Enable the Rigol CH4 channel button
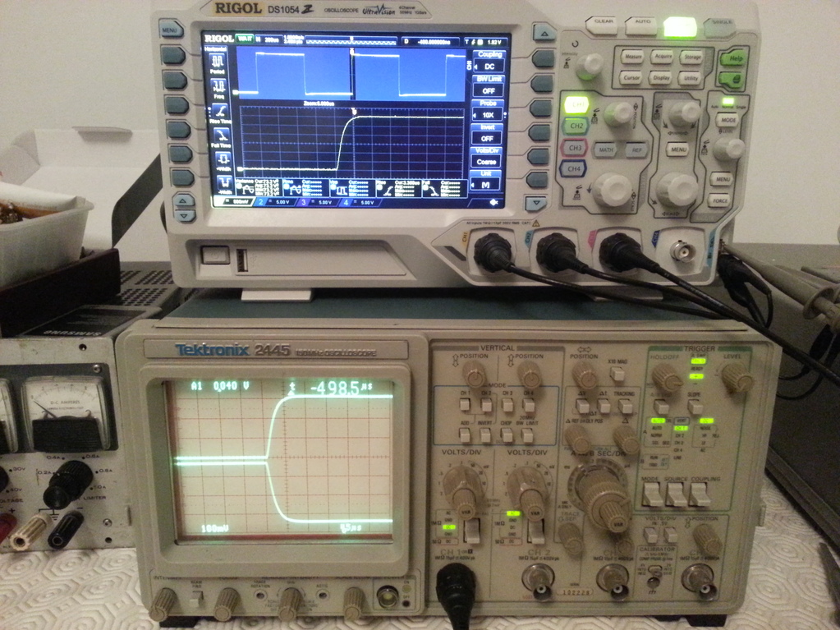Viewport: 840px width, 630px height. (572, 169)
